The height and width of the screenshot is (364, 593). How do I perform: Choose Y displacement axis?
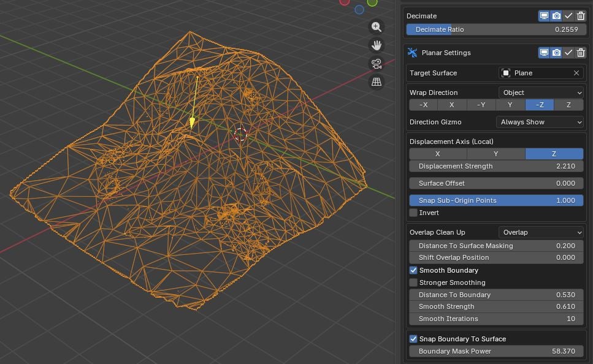coord(495,154)
